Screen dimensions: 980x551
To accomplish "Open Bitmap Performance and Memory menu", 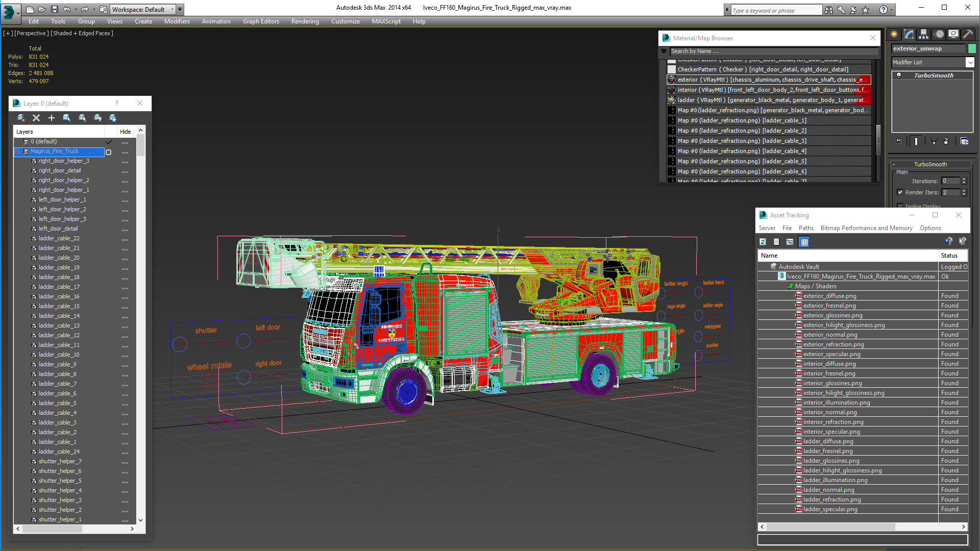I will point(866,228).
